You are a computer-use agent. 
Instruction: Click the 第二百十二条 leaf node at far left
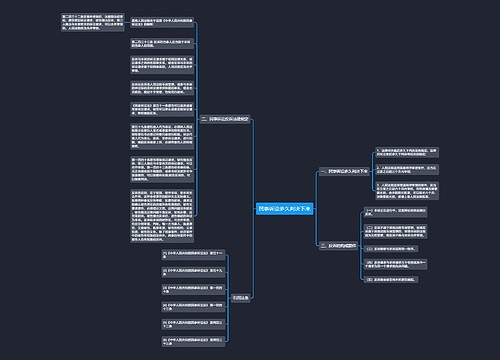coord(93,22)
